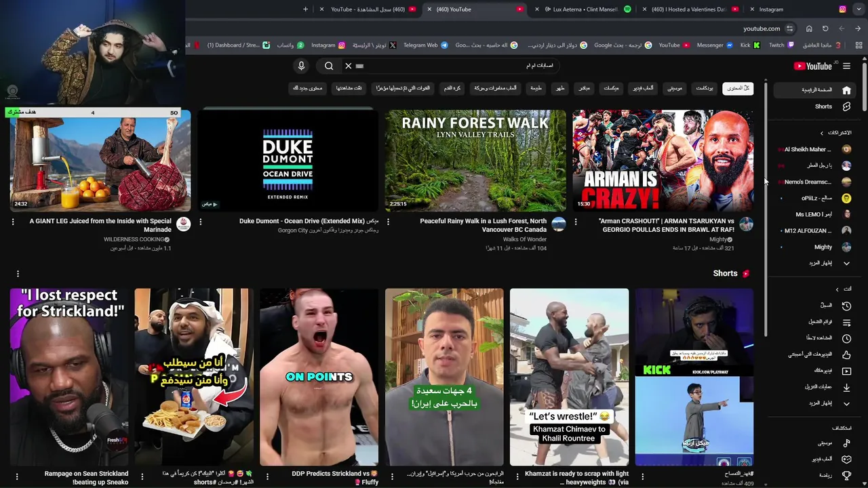Expand subscriptions 'إظهار المزيد' chevron
Screen dimensions: 868x488
846,263
